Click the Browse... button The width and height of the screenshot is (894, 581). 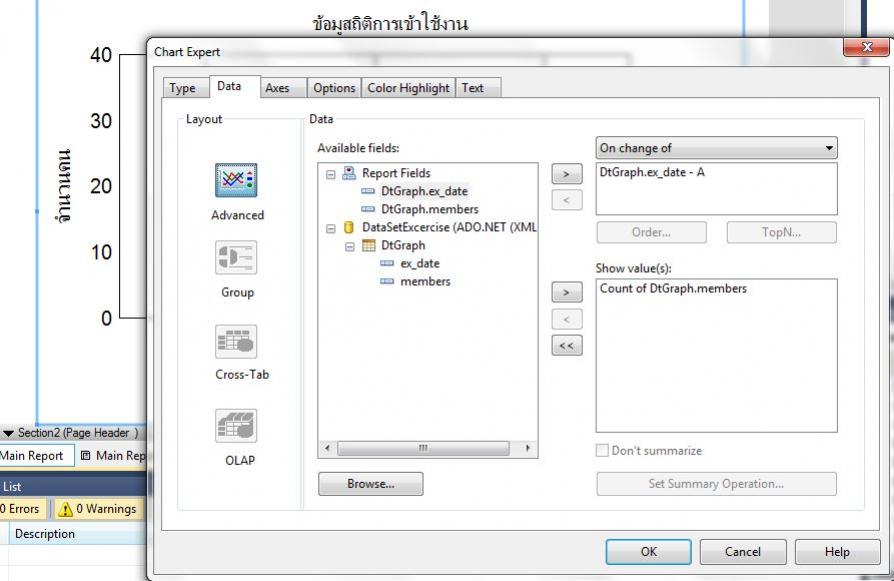coord(371,484)
